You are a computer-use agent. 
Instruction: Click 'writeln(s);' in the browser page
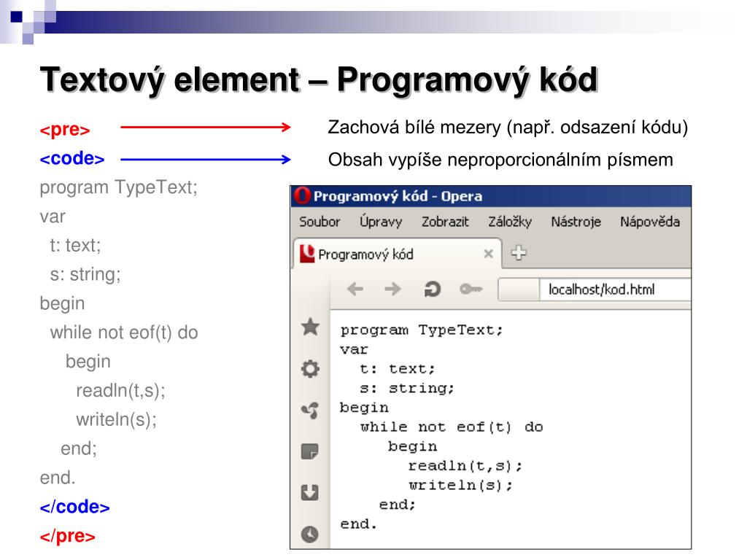461,485
